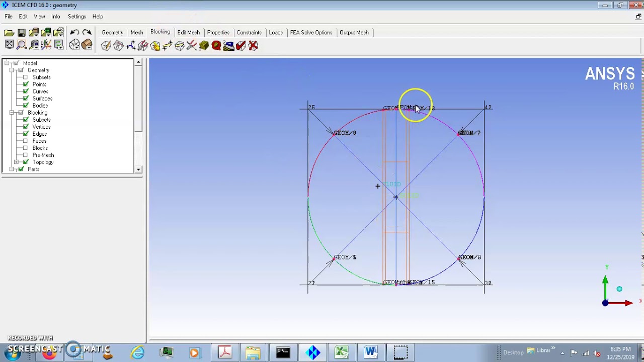The width and height of the screenshot is (644, 362).
Task: Expand the Topology tree node
Action: click(x=17, y=162)
